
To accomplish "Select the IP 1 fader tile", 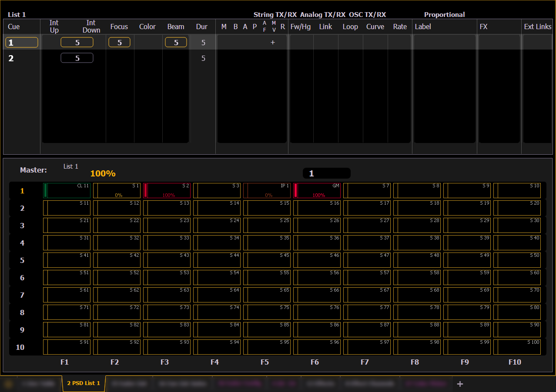I will (x=267, y=190).
